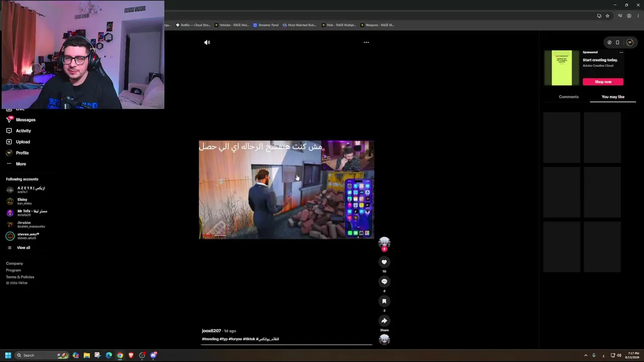Open comments via the speech bubble icon
The image size is (644, 362).
click(384, 282)
